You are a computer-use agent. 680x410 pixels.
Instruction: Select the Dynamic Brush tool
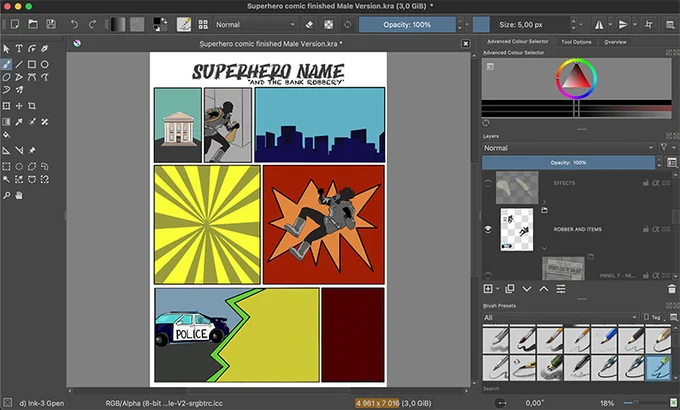[7, 90]
